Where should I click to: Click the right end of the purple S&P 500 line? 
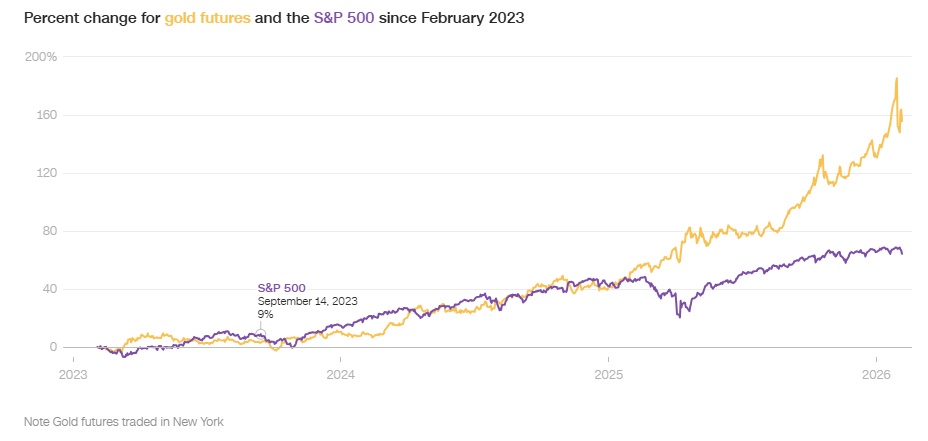901,253
